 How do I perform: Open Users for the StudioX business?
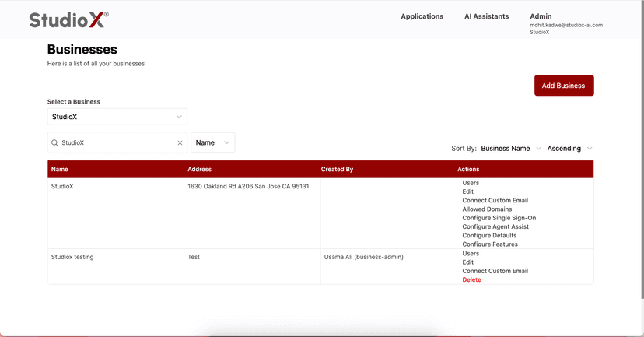tap(471, 183)
